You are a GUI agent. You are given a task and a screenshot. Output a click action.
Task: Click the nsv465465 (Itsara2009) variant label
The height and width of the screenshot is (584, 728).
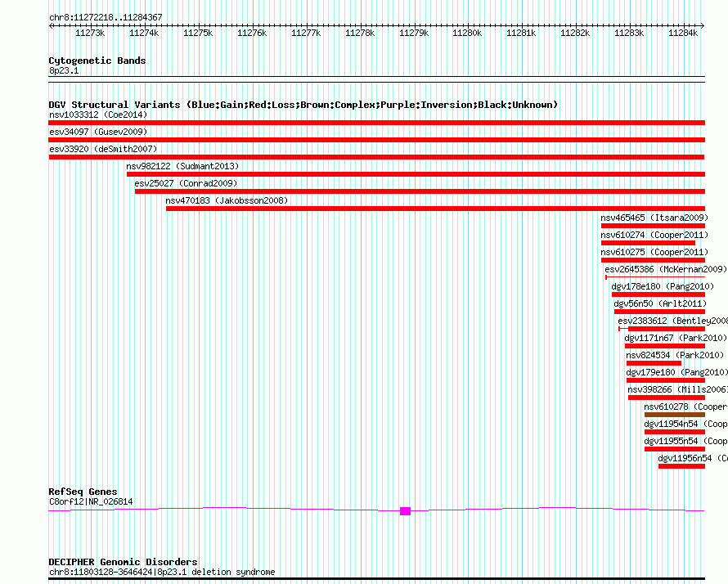pyautogui.click(x=654, y=218)
